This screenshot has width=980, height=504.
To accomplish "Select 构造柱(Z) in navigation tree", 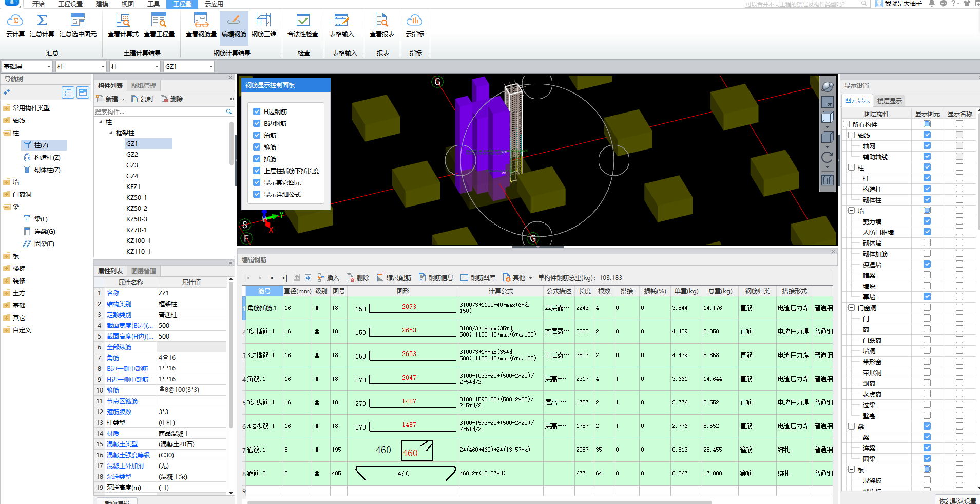I will coord(47,158).
